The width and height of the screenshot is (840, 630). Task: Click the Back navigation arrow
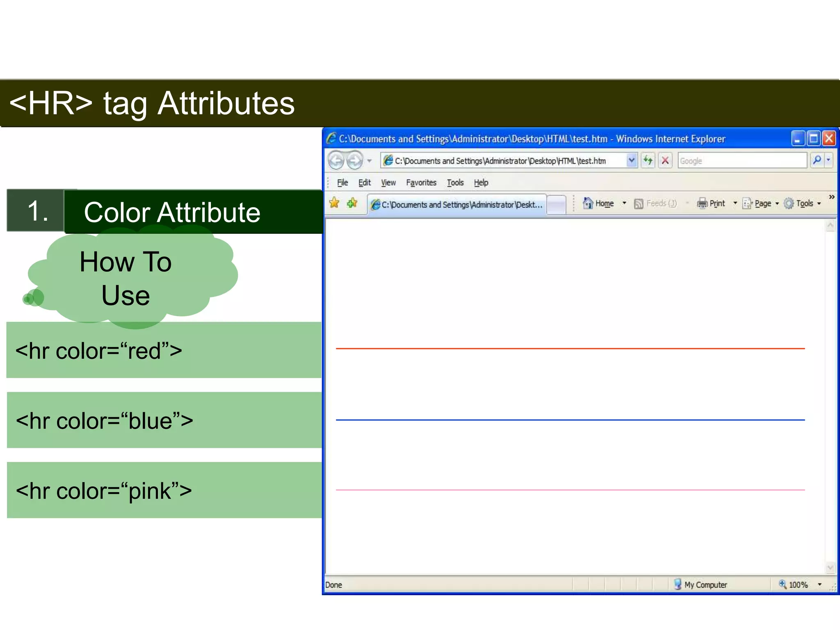point(336,160)
